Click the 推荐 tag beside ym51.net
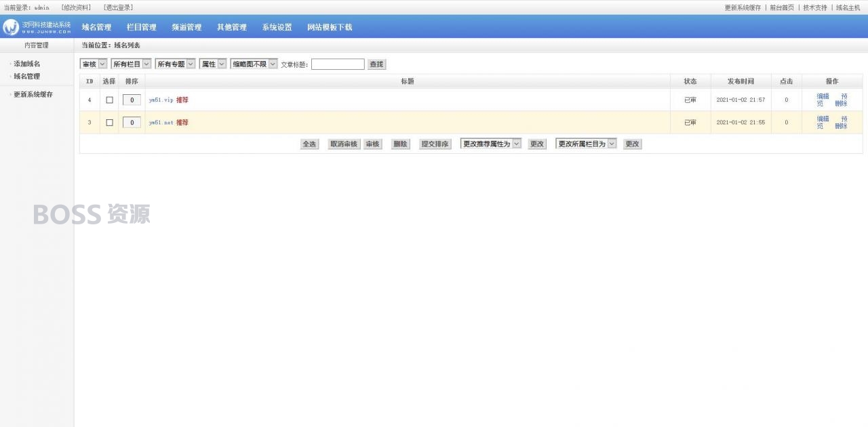 [x=182, y=123]
